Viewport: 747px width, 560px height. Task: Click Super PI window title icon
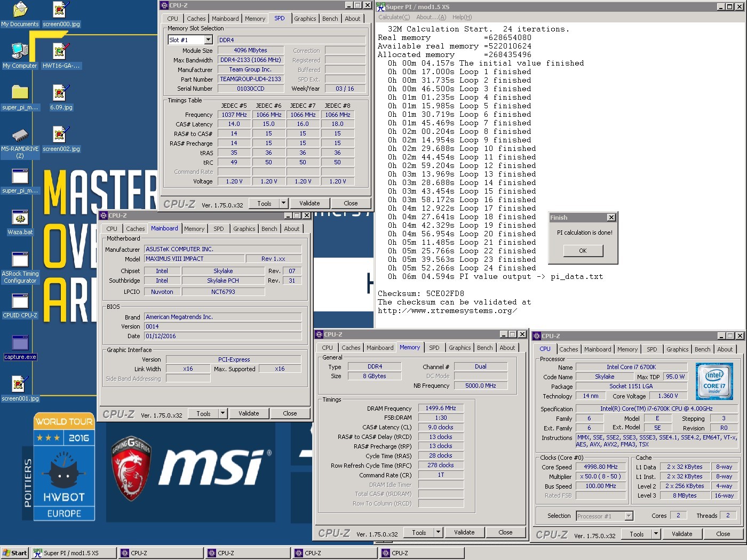click(x=381, y=7)
